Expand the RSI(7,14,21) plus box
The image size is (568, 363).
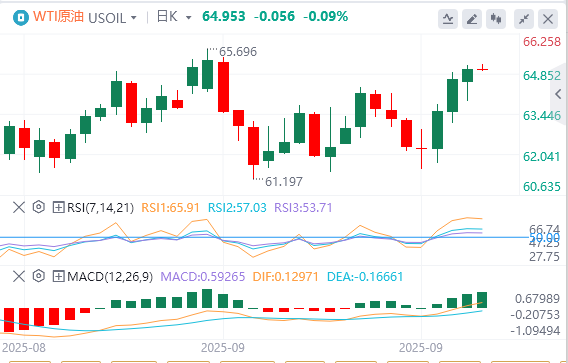[58, 208]
